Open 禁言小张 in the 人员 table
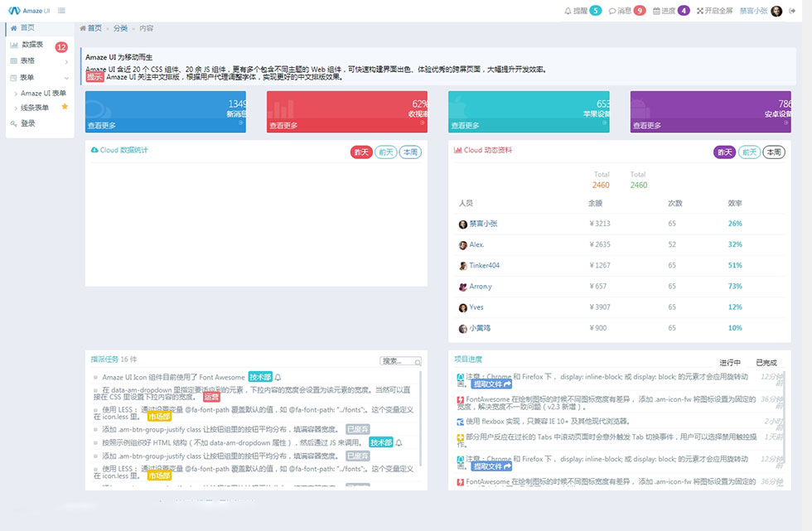 coord(483,224)
